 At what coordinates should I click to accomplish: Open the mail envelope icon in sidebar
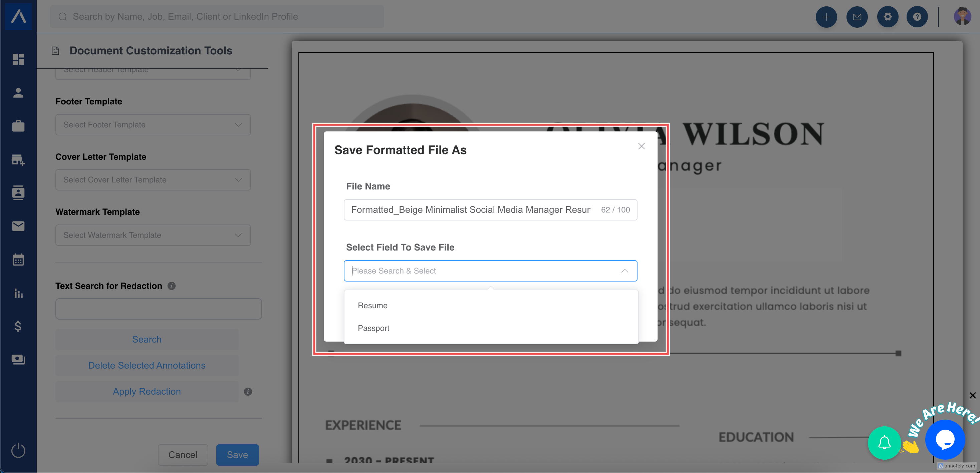click(x=18, y=226)
